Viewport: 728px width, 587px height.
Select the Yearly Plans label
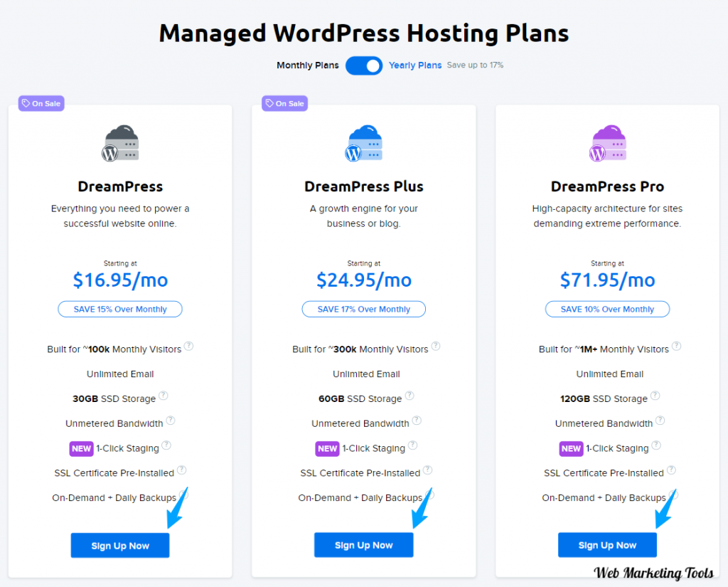(x=415, y=65)
